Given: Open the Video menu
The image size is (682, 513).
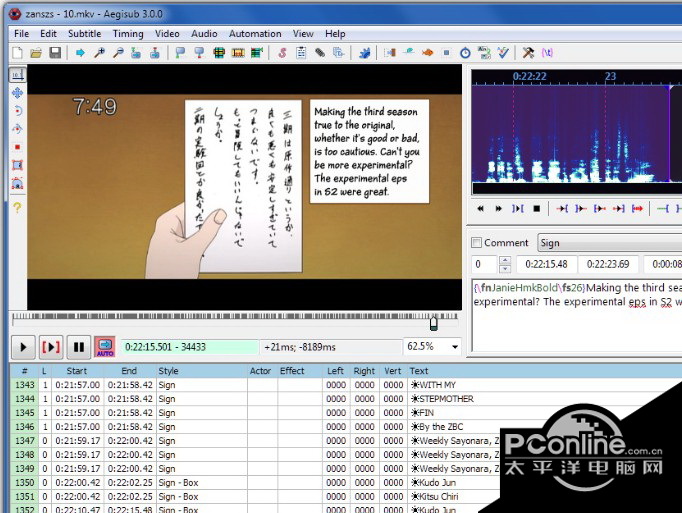Looking at the screenshot, I should (x=167, y=34).
